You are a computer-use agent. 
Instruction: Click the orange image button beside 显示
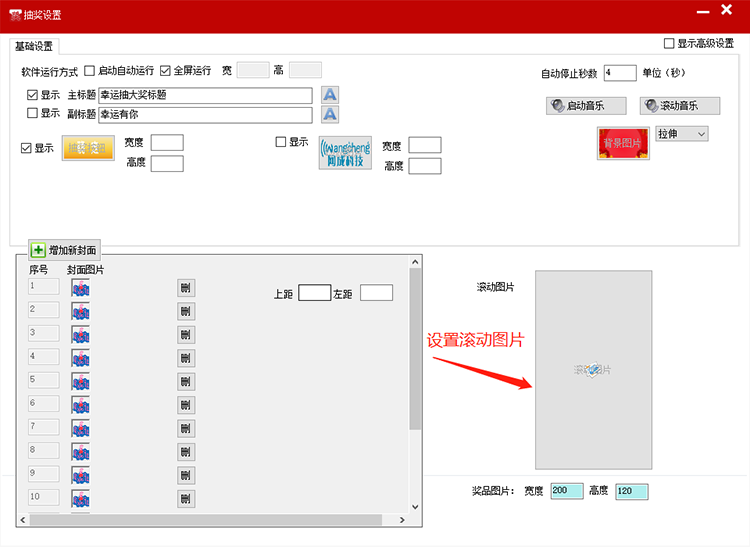pos(88,149)
